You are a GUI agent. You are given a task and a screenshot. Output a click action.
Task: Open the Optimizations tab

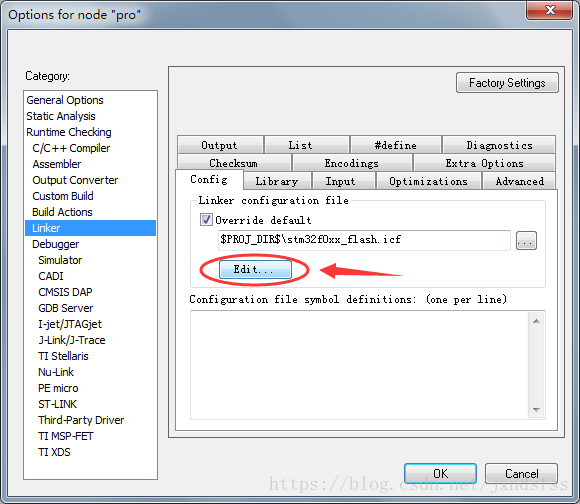point(428,181)
